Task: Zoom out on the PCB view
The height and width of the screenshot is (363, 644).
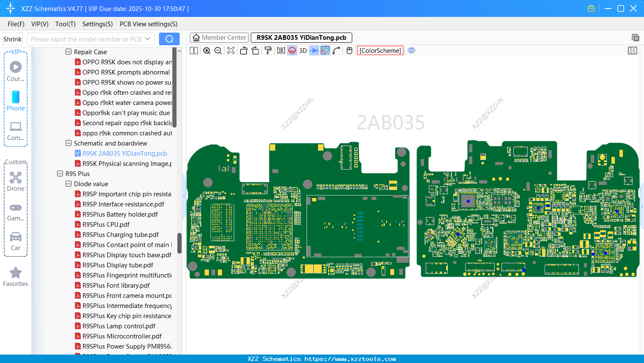Action: click(217, 50)
